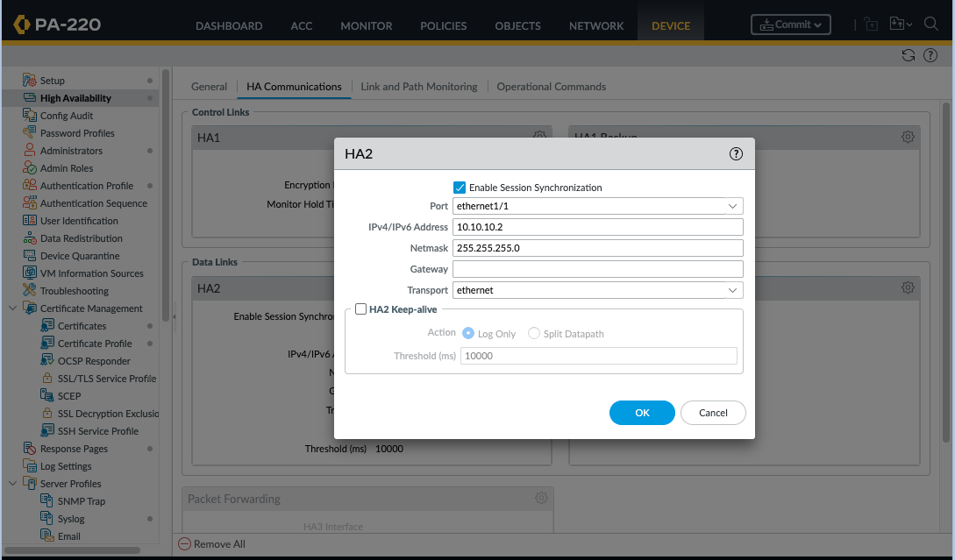Click Packet Forwarding gear icon
Viewport: 955px width, 560px height.
541,499
